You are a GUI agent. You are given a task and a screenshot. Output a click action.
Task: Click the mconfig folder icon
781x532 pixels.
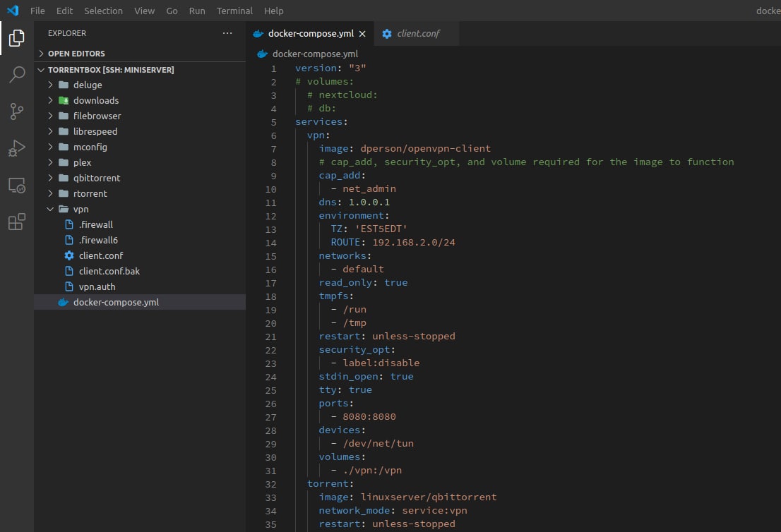(64, 147)
